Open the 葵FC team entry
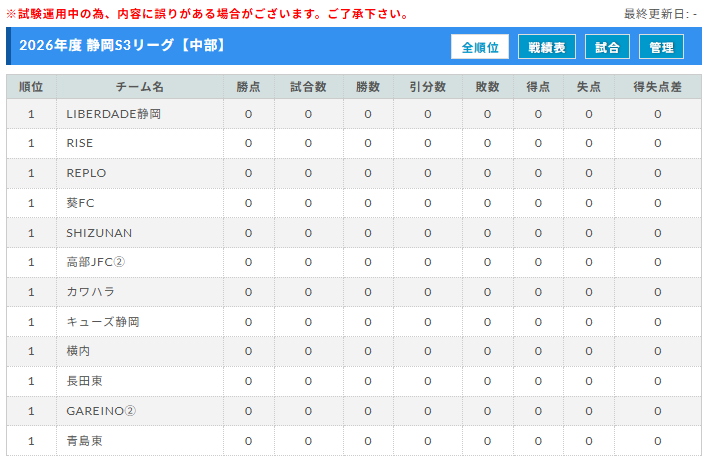The image size is (708, 461). [80, 203]
